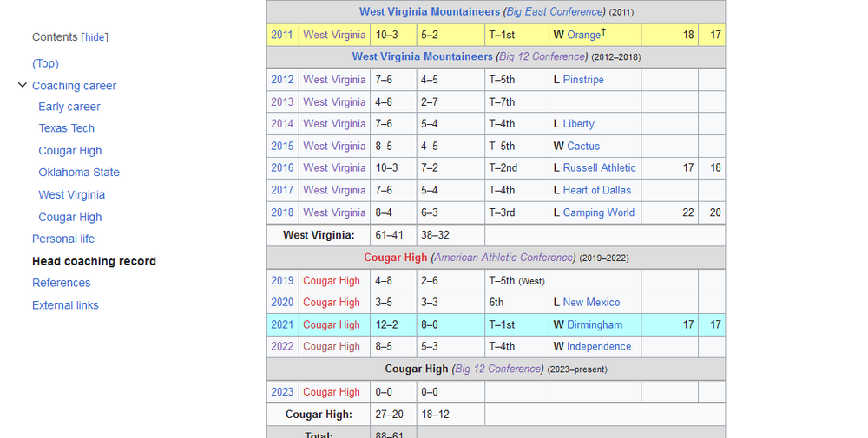Viewport: 868px width, 438px height.
Task: Select Head coaching record in contents
Action: [x=94, y=261]
